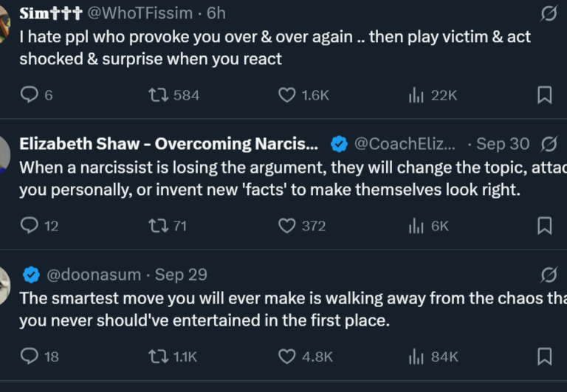The width and height of the screenshot is (567, 392).
Task: View the 6K views analytics
Action: coord(416,226)
